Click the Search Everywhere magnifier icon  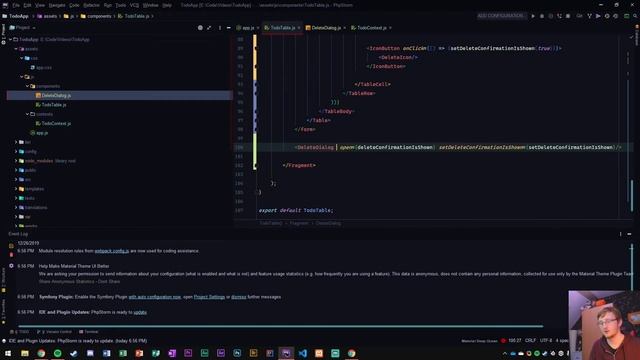pyautogui.click(x=636, y=16)
